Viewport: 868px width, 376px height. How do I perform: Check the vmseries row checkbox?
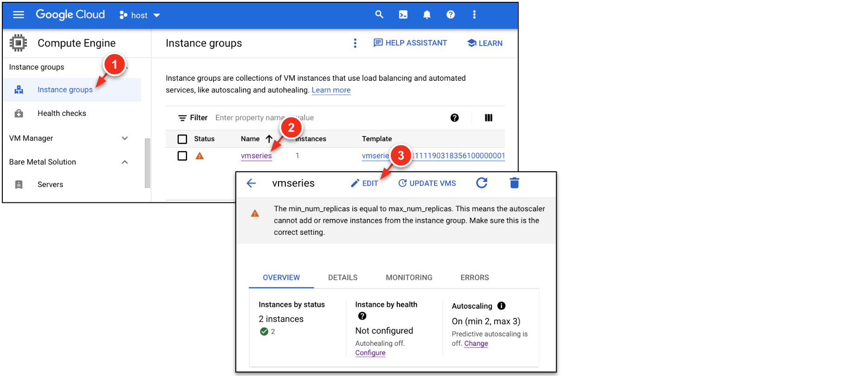click(182, 156)
